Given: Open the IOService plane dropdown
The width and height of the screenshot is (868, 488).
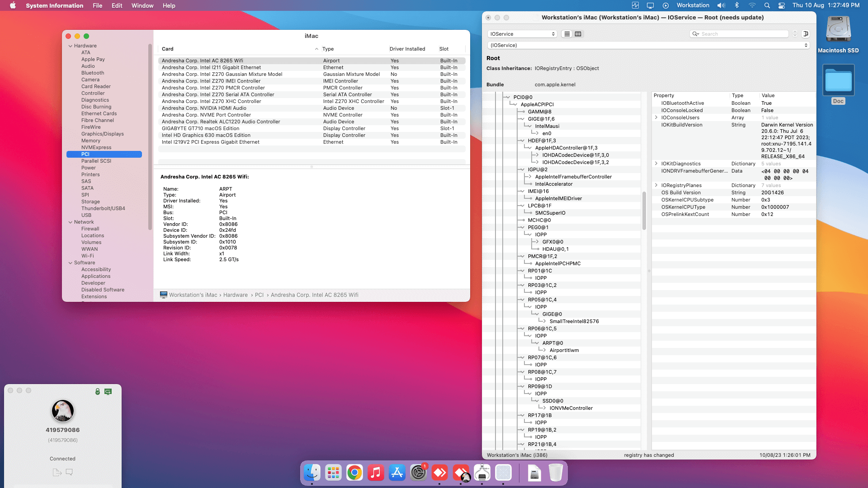Looking at the screenshot, I should click(522, 34).
